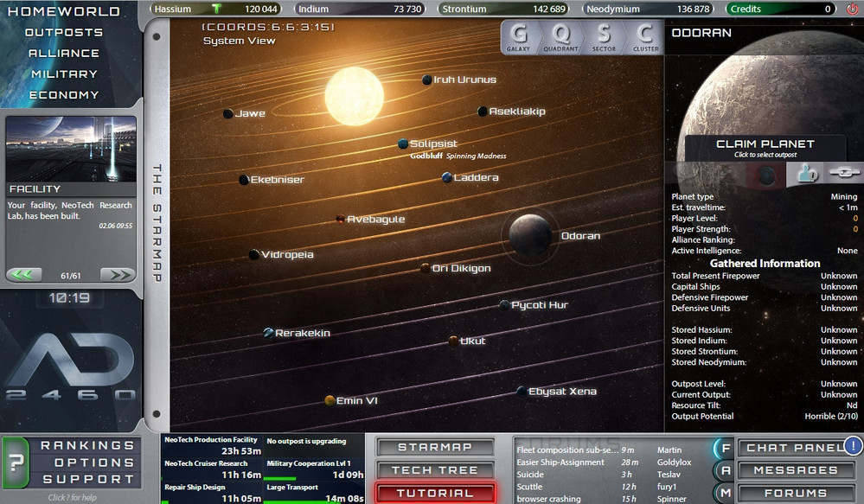Open NeoTech Production Facility queue item
This screenshot has height=504, width=864.
pyautogui.click(x=212, y=445)
